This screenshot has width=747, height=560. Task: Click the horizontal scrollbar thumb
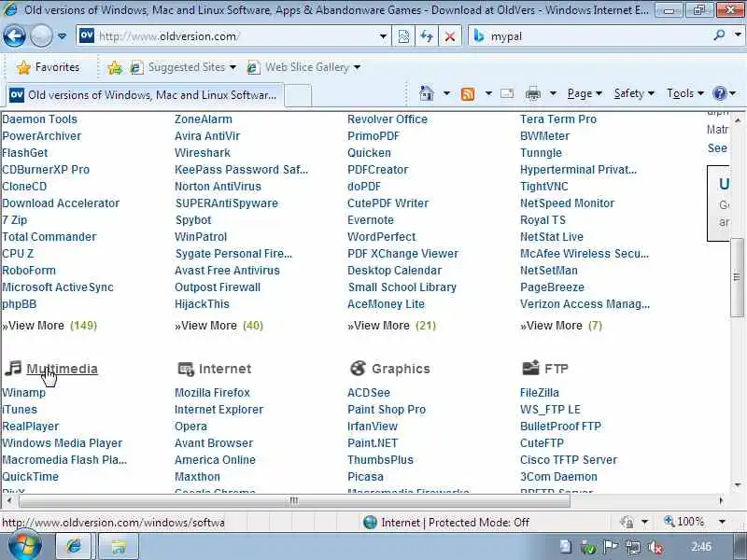click(x=294, y=500)
